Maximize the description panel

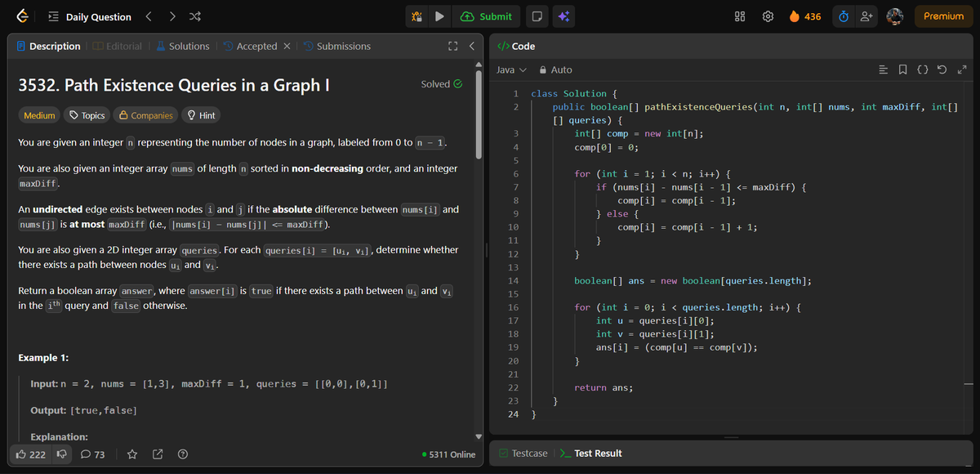point(452,47)
